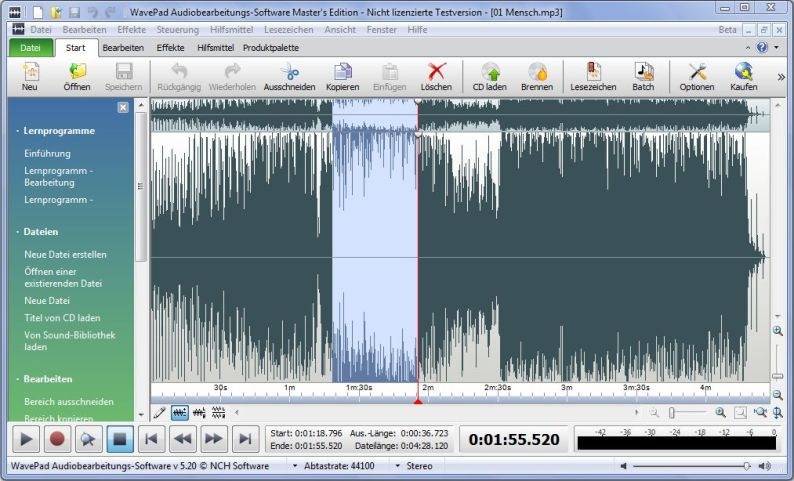Open the CD laden tool
This screenshot has width=794, height=481.
[x=490, y=72]
